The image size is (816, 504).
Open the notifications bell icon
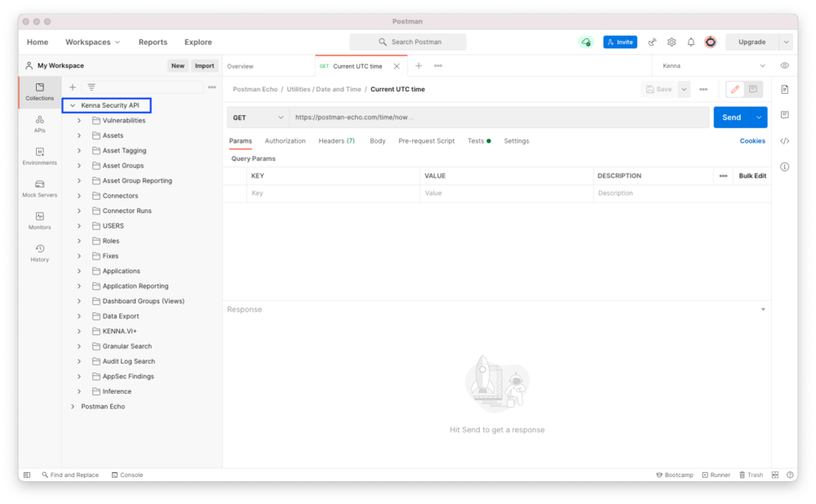coord(691,42)
